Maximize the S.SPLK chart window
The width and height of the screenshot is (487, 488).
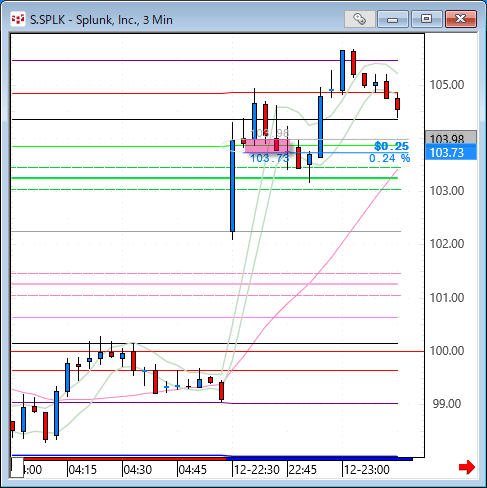tap(426, 19)
